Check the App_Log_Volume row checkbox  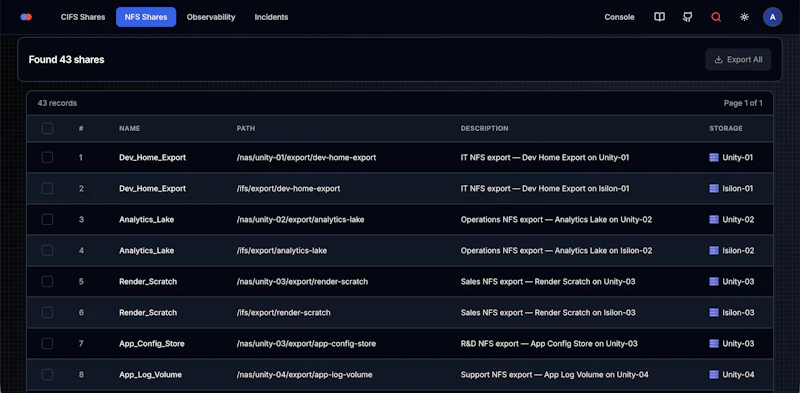click(x=47, y=375)
